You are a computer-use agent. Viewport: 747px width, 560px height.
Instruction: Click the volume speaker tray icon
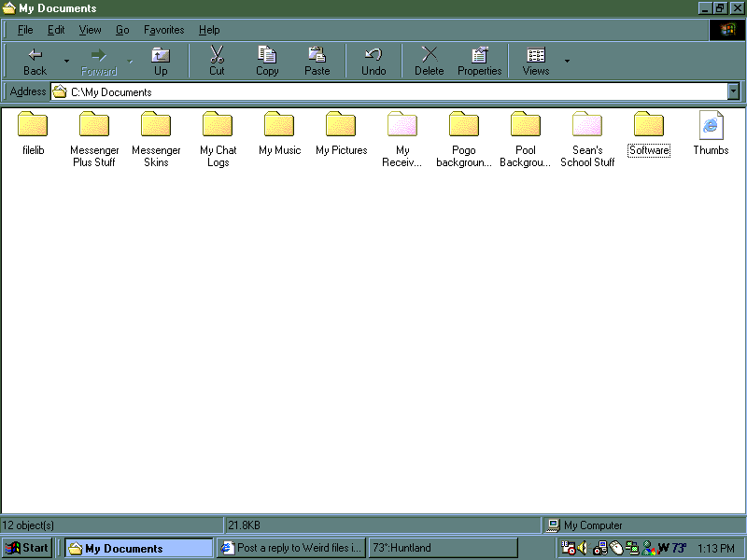[x=583, y=548]
